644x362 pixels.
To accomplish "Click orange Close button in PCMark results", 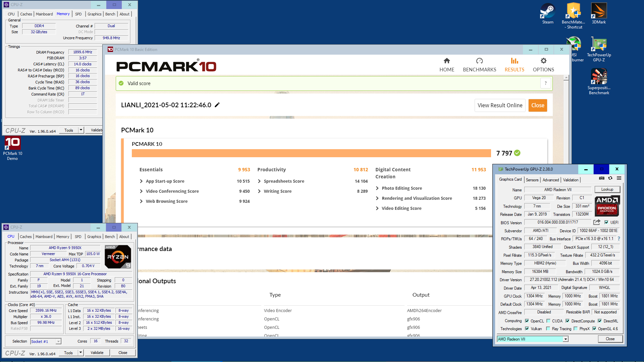I will coord(538,105).
